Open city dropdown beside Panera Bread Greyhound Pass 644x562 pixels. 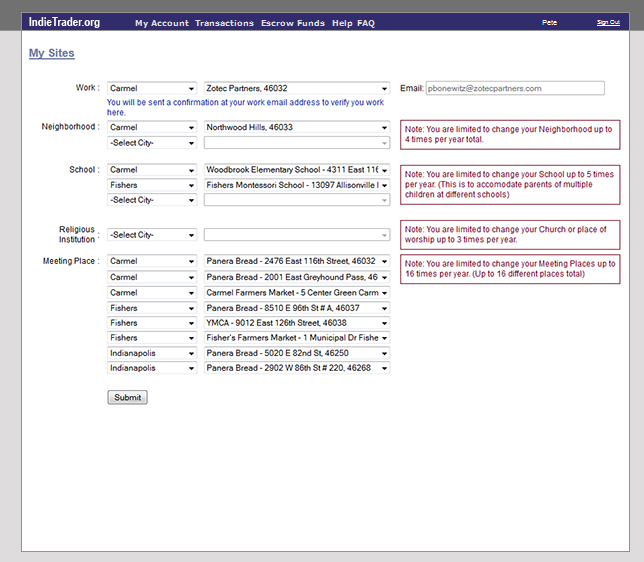point(152,277)
